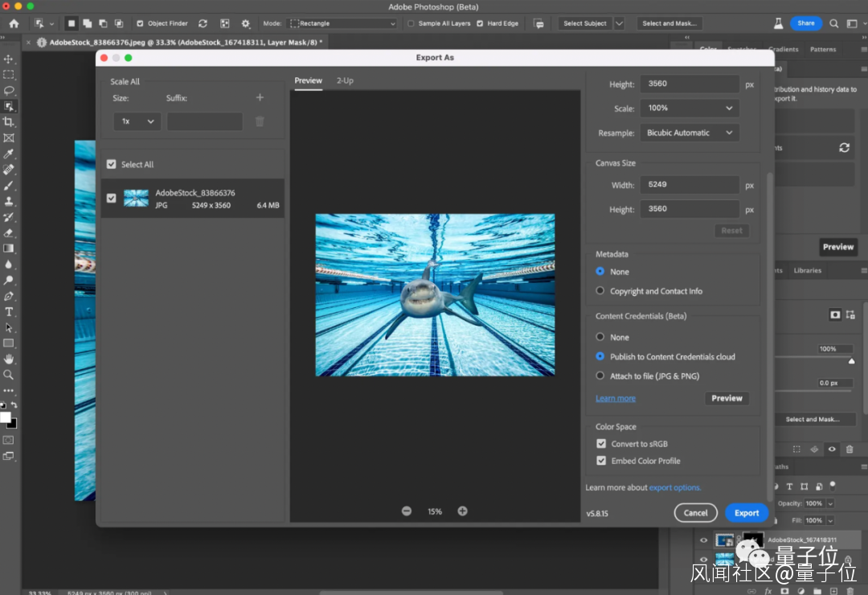This screenshot has width=868, height=595.
Task: Switch to the 2-Up tab
Action: coord(345,80)
